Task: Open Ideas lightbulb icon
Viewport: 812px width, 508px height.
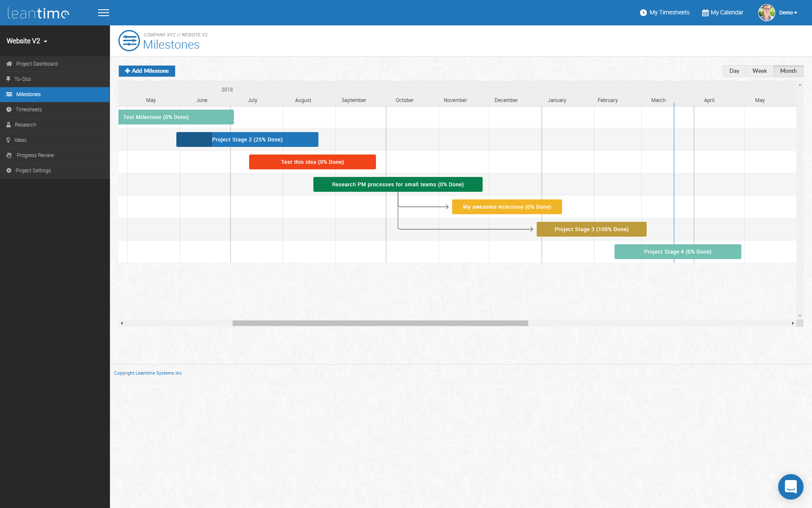Action: coord(8,140)
